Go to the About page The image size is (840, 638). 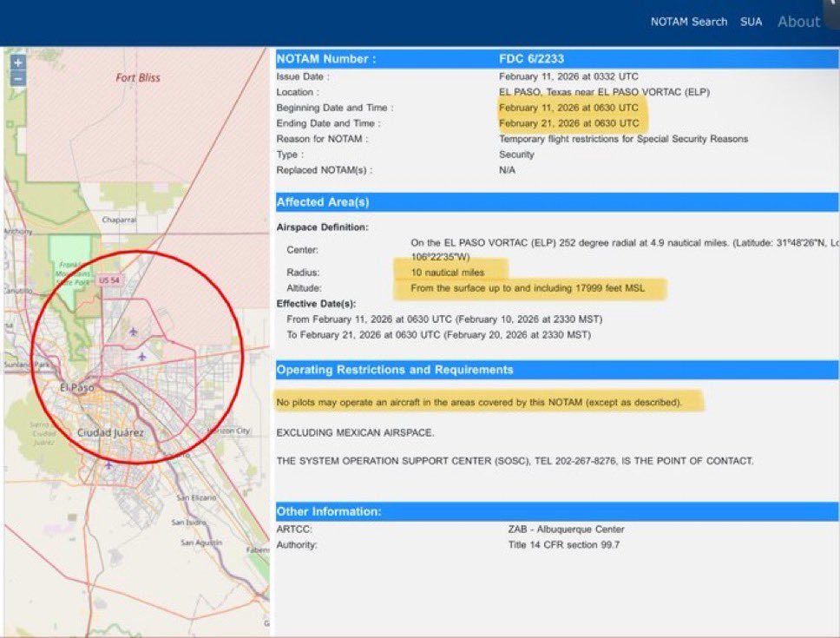click(x=798, y=22)
